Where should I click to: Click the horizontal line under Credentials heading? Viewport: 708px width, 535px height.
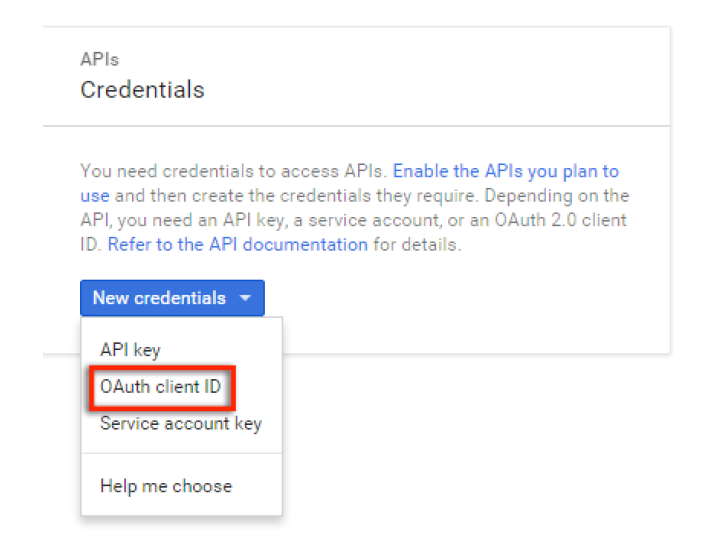356,126
